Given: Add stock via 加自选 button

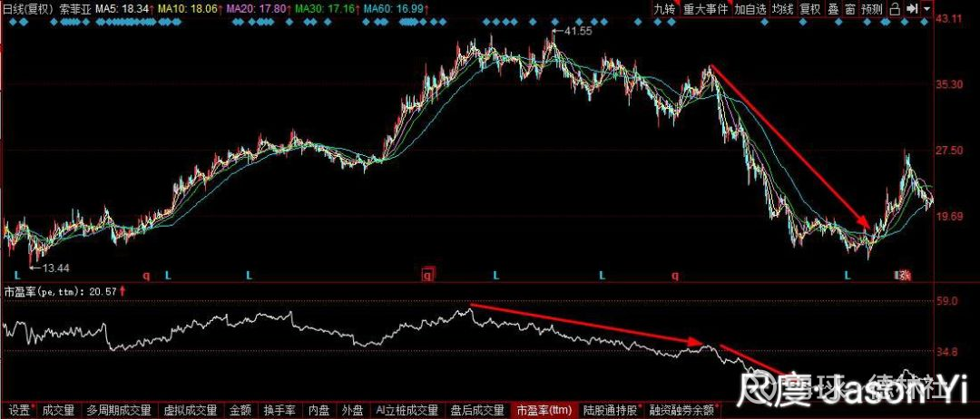Looking at the screenshot, I should pos(750,9).
